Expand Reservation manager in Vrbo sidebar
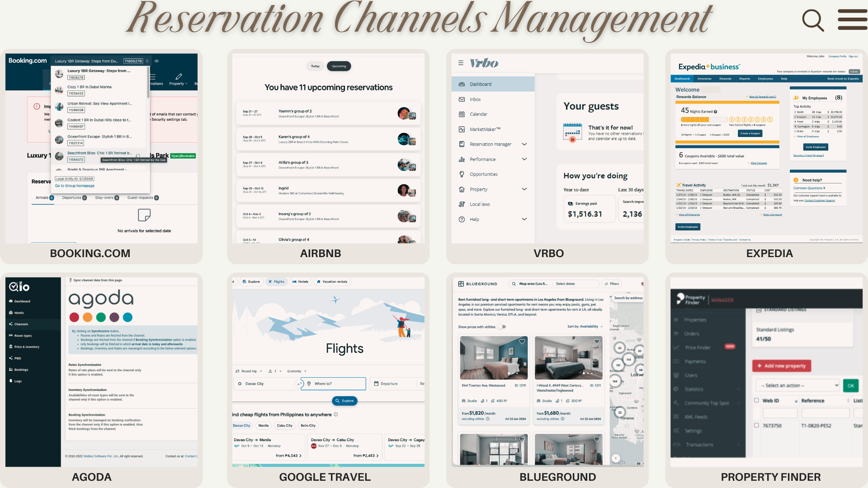Viewport: 868px width, 488px height. tap(524, 144)
